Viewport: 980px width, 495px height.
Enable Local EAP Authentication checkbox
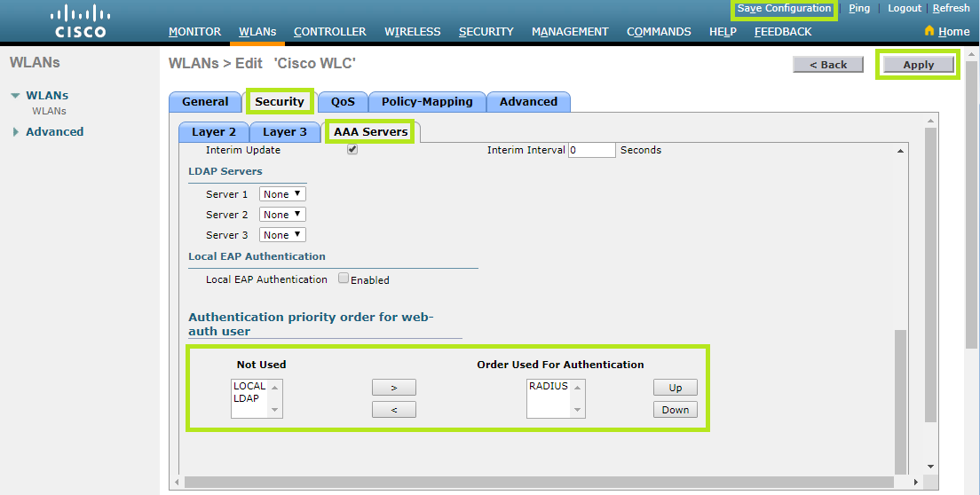coord(344,279)
